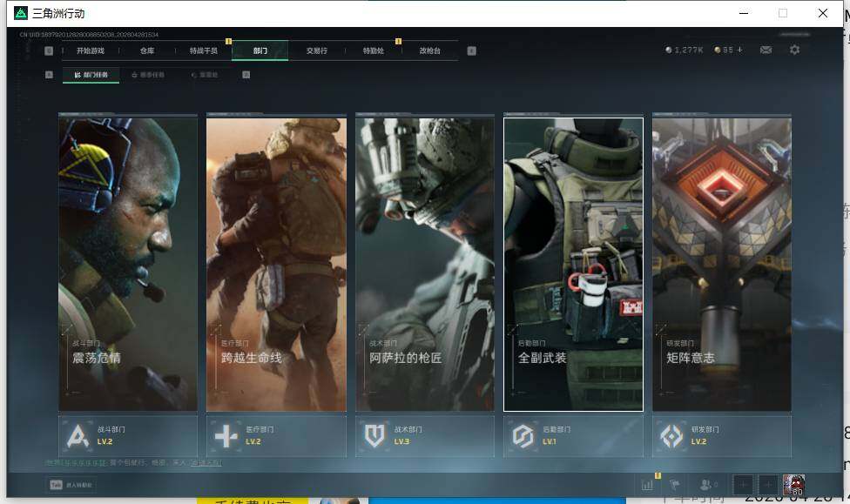Viewport: 850px width, 504px height.
Task: Open the 阿萨拉的枪匠 mission card
Action: point(425,265)
